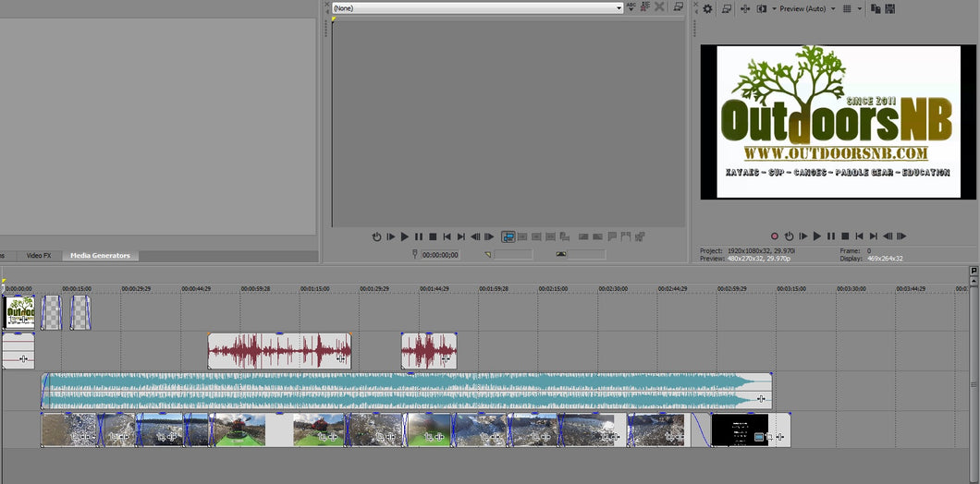Stop the trimmer playback
This screenshot has height=484, width=980.
point(433,236)
